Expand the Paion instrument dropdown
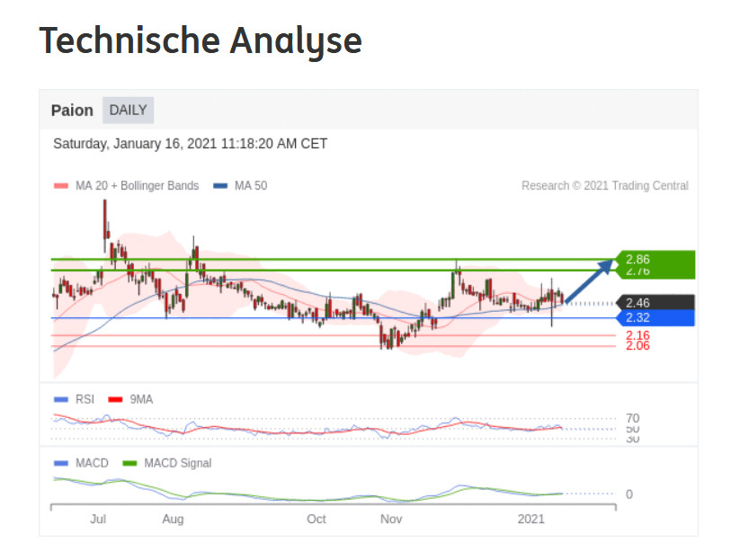749x560 pixels. tap(71, 110)
